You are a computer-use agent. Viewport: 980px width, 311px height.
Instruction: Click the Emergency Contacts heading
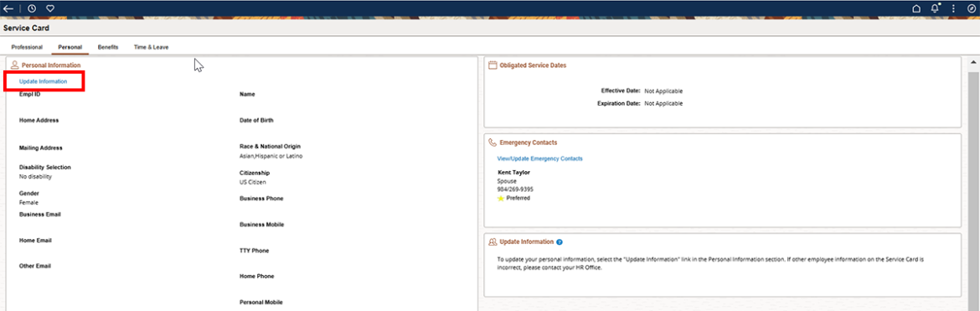tap(529, 143)
